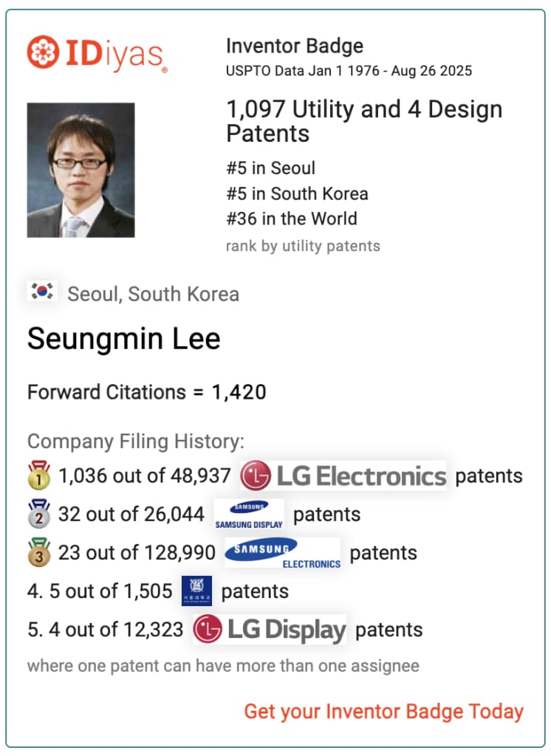Open the LG Display logo
The width and height of the screenshot is (551, 756).
click(270, 629)
